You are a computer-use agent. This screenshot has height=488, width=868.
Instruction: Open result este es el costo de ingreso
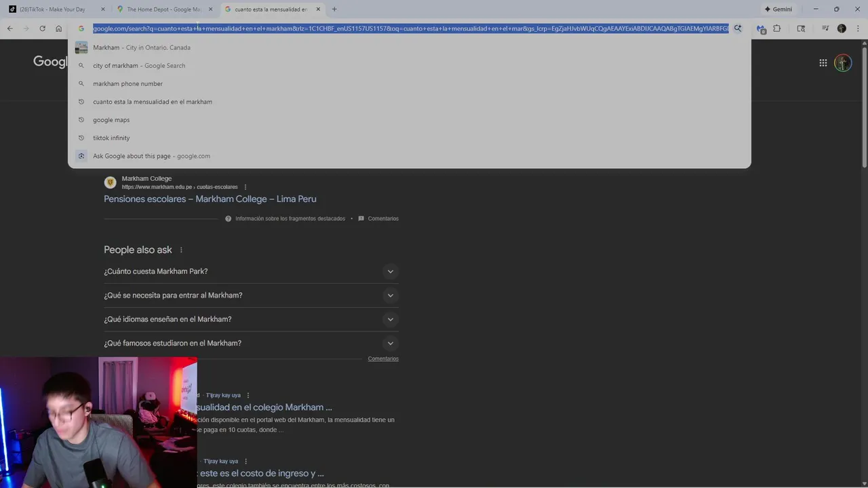pyautogui.click(x=260, y=473)
